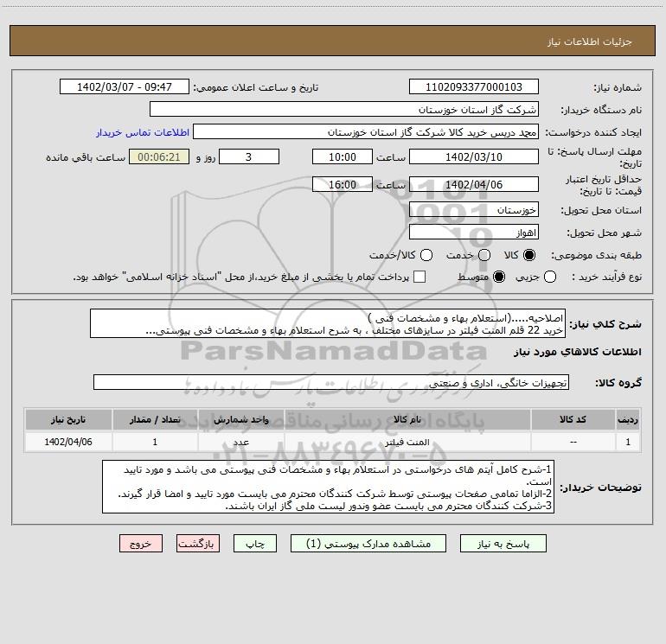The width and height of the screenshot is (666, 644).
Task: Open the اطلاعات تماس خریدار link
Action: [143, 132]
